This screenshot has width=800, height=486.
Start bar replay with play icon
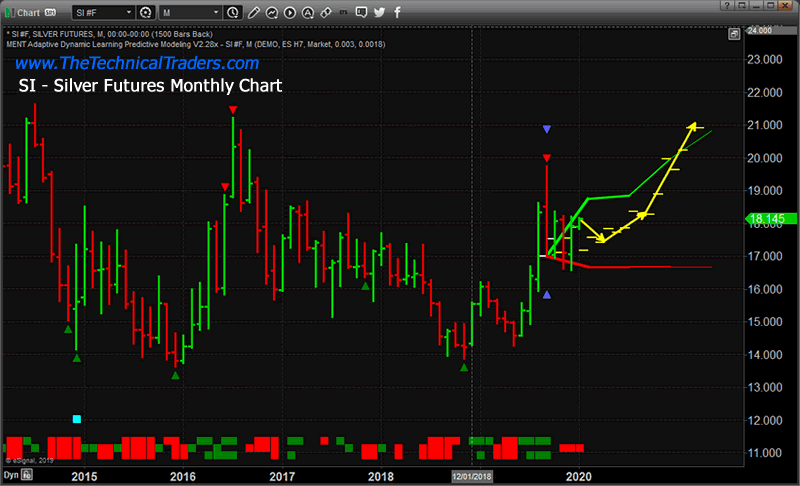290,13
